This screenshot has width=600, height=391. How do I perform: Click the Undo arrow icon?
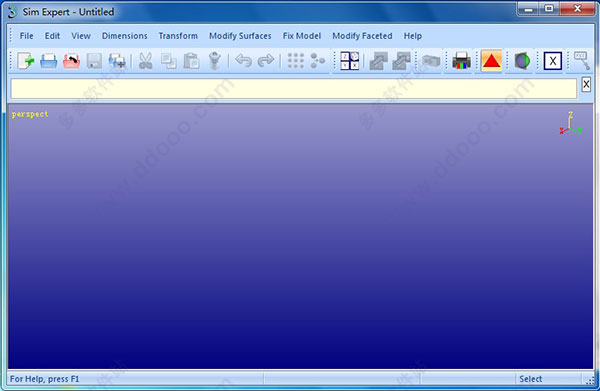(x=243, y=60)
